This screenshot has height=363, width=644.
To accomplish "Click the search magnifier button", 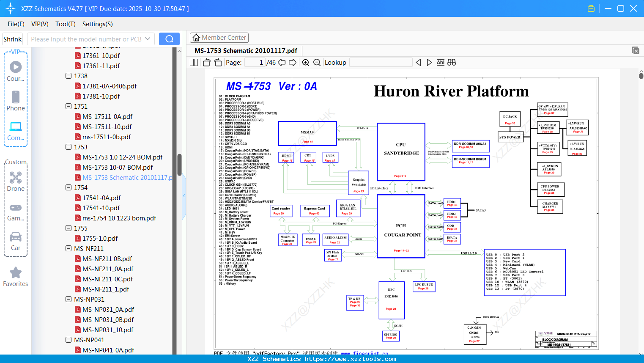I will click(x=169, y=39).
